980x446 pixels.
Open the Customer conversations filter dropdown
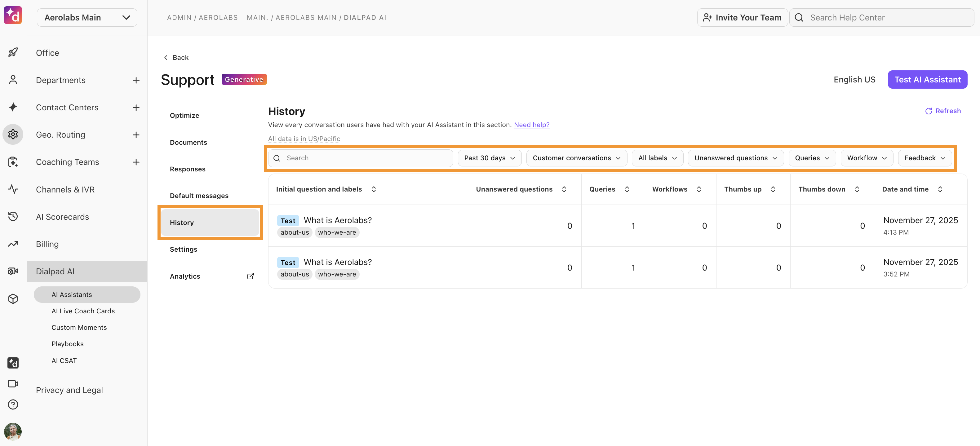577,158
